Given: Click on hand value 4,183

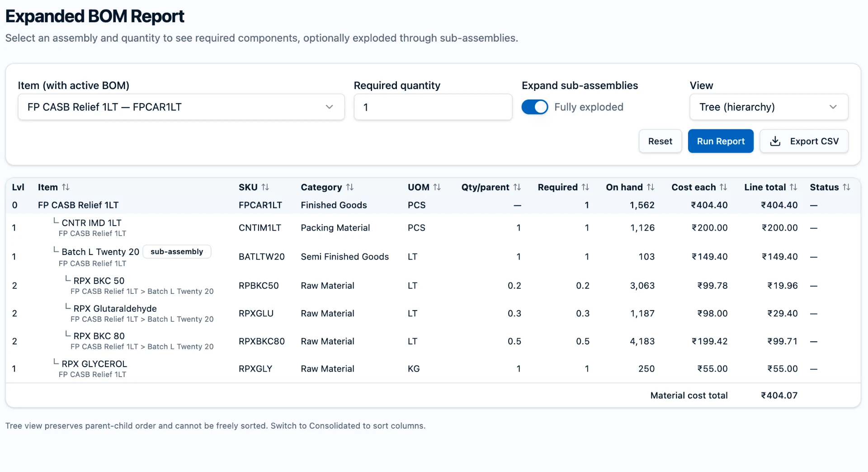Looking at the screenshot, I should [642, 341].
